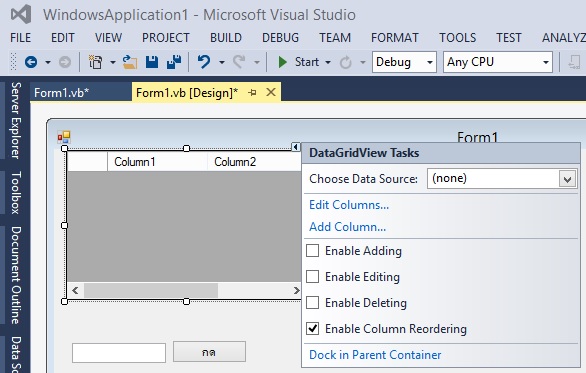Expand the Redo history dropdown arrow
586x373 pixels.
[x=257, y=62]
